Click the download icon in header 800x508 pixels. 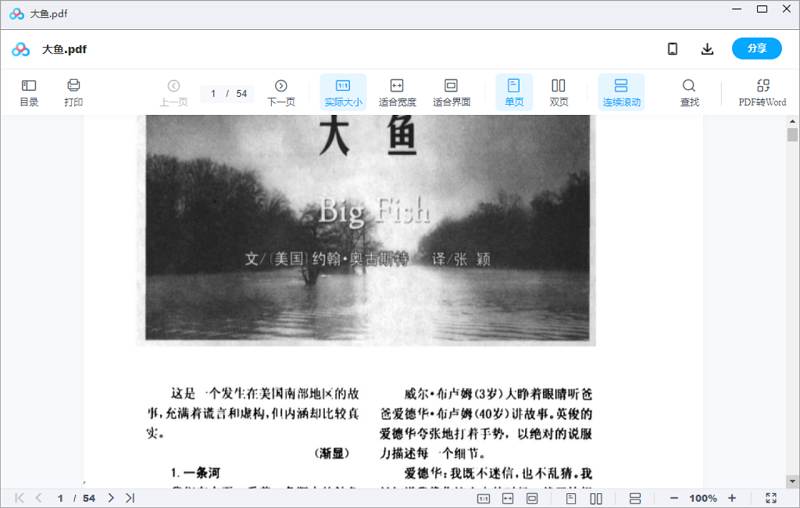pyautogui.click(x=707, y=49)
